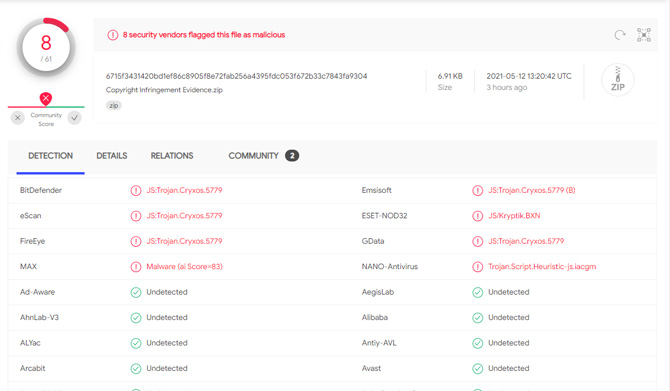Image resolution: width=670 pixels, height=391 pixels.
Task: Click FireEye's JS:Trojan.Cryxos.5779 result
Action: [184, 241]
